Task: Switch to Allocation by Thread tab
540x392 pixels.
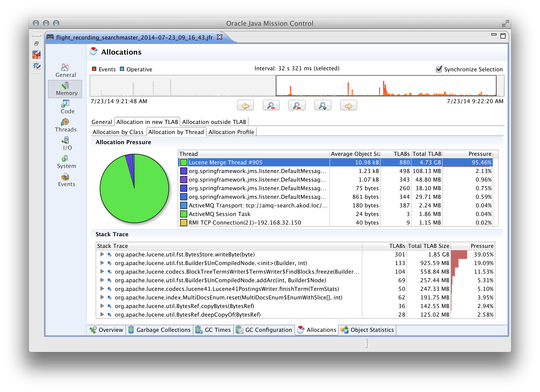Action: coord(176,132)
